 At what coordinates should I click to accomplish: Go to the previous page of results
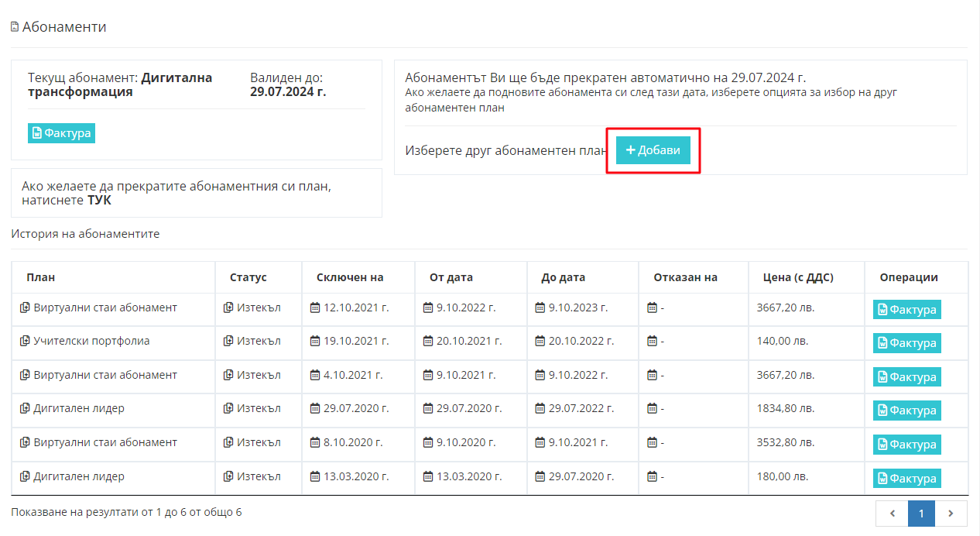(892, 513)
